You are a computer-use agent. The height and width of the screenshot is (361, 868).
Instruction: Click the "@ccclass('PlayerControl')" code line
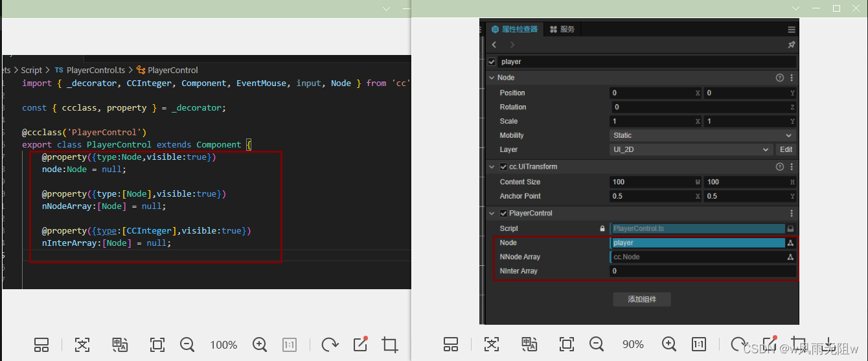click(84, 133)
